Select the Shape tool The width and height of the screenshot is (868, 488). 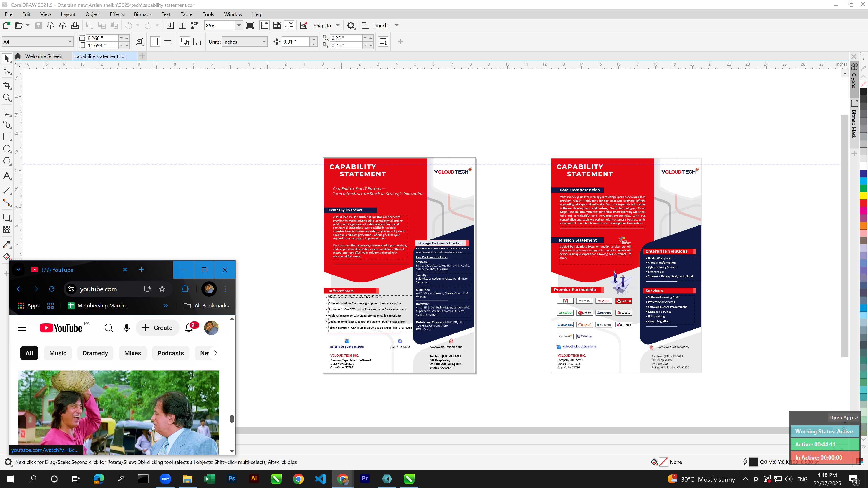(x=7, y=71)
